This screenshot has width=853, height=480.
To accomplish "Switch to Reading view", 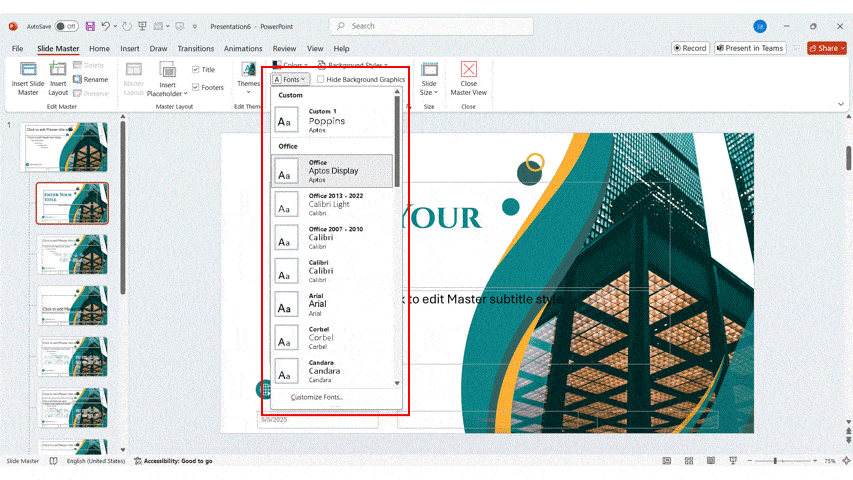I will pyautogui.click(x=710, y=461).
